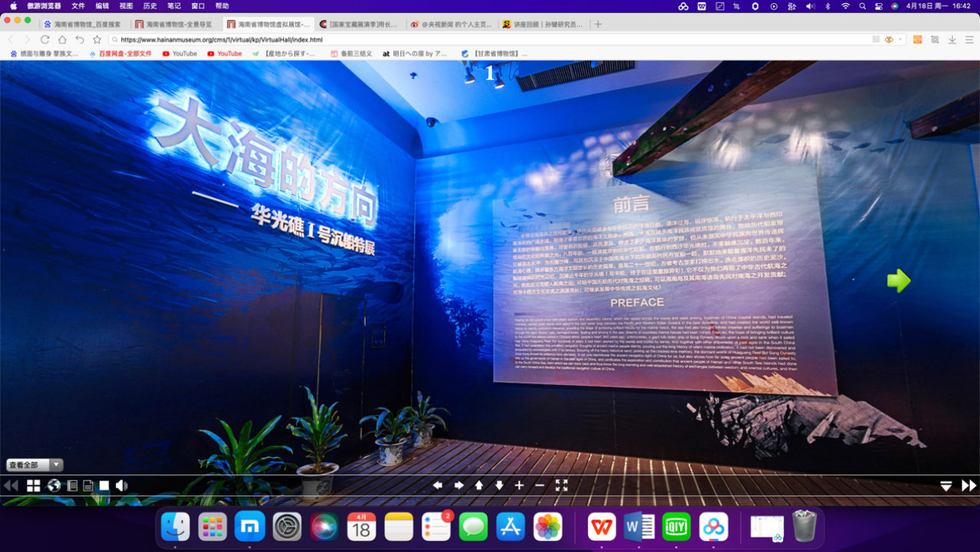This screenshot has width=980, height=552.
Task: Mute the tour audio with speaker icon
Action: tap(121, 485)
